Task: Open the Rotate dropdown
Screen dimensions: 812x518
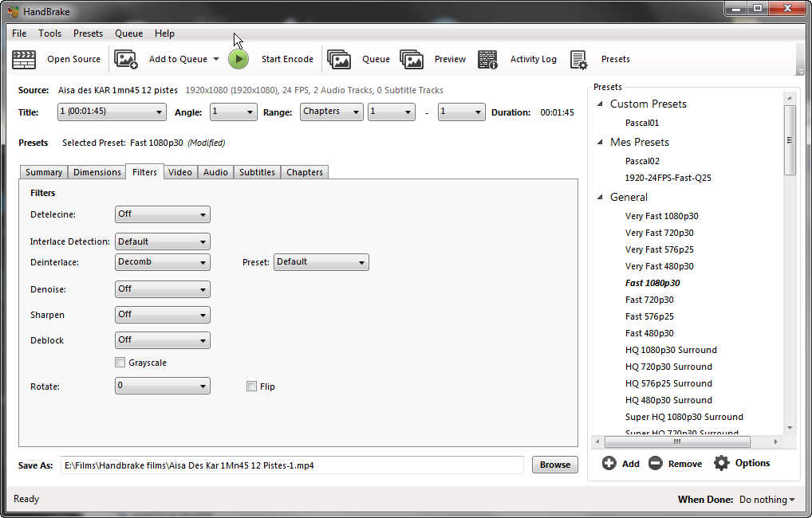Action: pos(163,386)
